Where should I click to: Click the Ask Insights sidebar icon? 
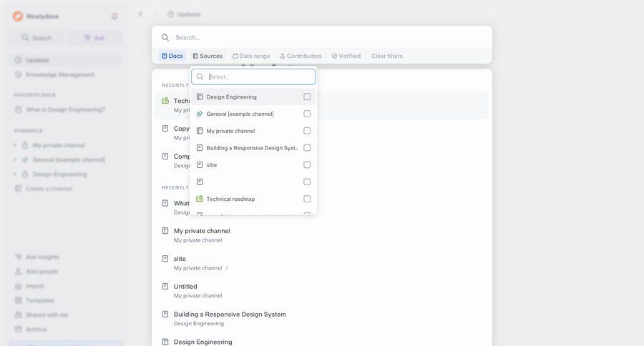pos(19,257)
